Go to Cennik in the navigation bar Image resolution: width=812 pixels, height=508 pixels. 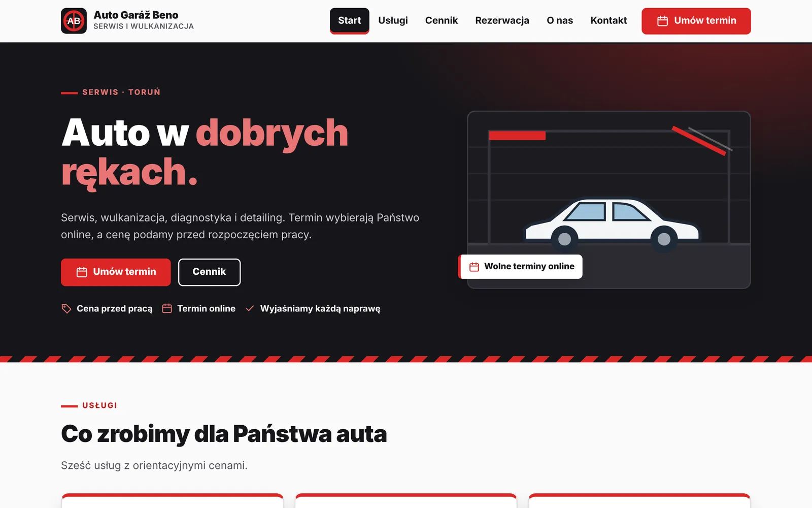[x=442, y=21]
